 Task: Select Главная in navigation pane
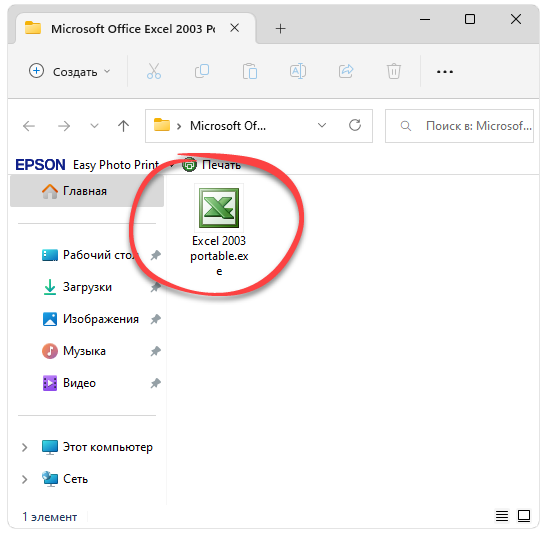[87, 191]
